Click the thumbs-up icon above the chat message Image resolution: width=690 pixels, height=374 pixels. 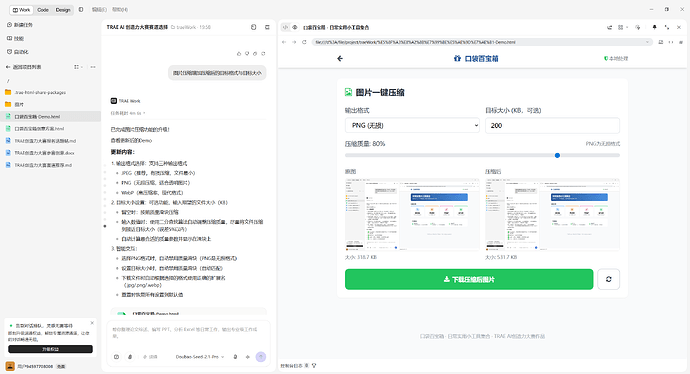(239, 54)
